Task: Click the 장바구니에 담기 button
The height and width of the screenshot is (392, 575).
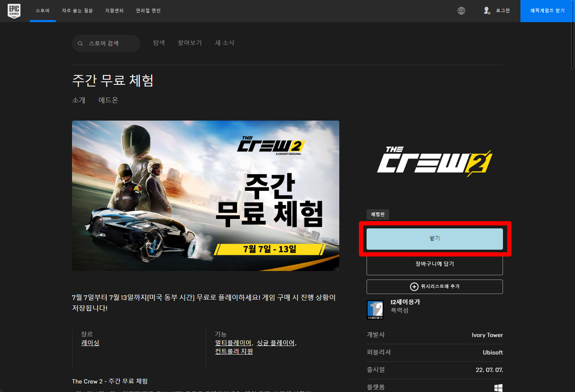Action: pyautogui.click(x=435, y=264)
